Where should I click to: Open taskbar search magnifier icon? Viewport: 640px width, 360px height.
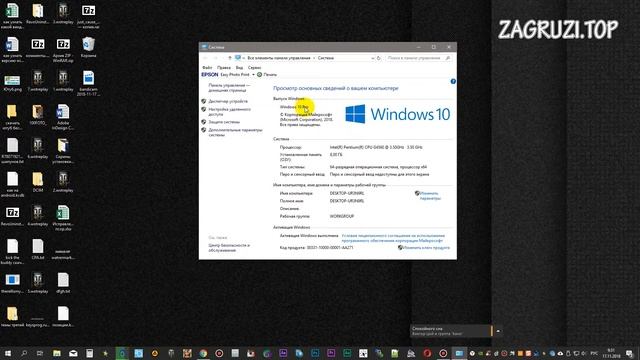pos(24,353)
